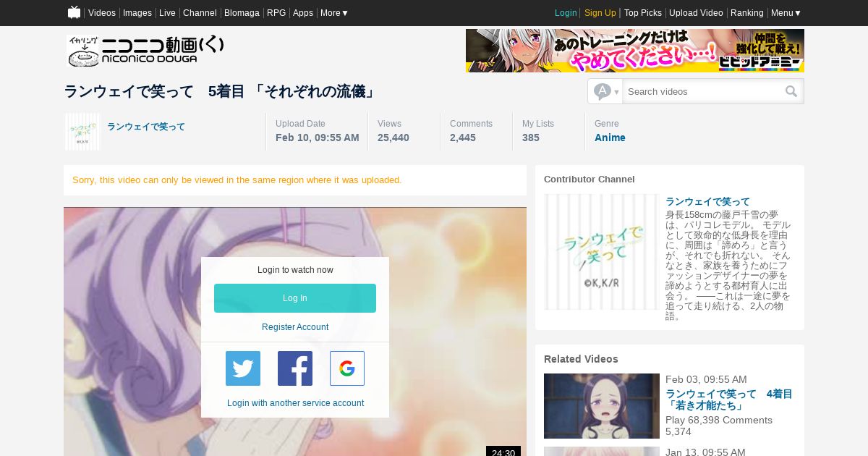Image resolution: width=868 pixels, height=456 pixels.
Task: Log in with Google icon
Action: point(347,368)
